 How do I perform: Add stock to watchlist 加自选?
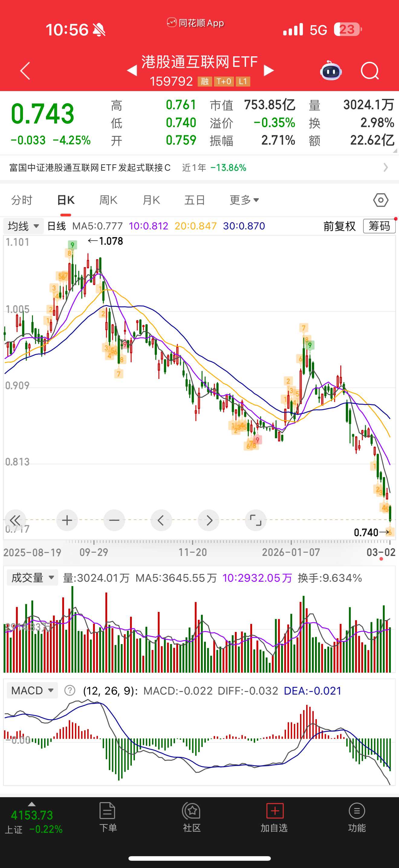pos(274,817)
